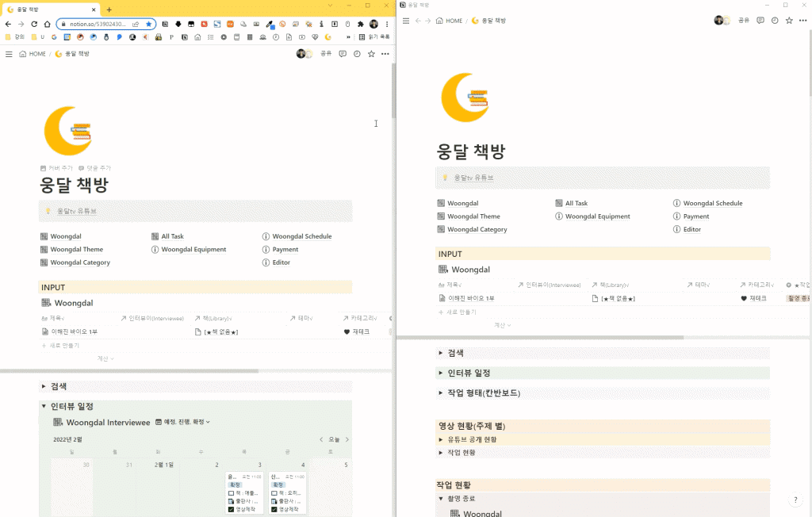812x517 pixels.
Task: Collapse the 인터뷰 일정 section
Action: tap(46, 404)
